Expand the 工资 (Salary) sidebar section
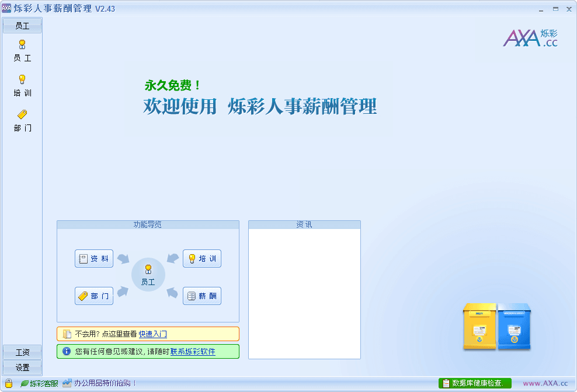The width and height of the screenshot is (577, 392). click(22, 352)
